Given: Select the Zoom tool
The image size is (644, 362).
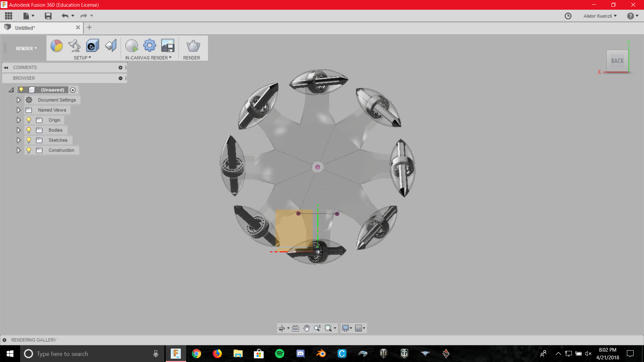Looking at the screenshot, I should coord(317,328).
